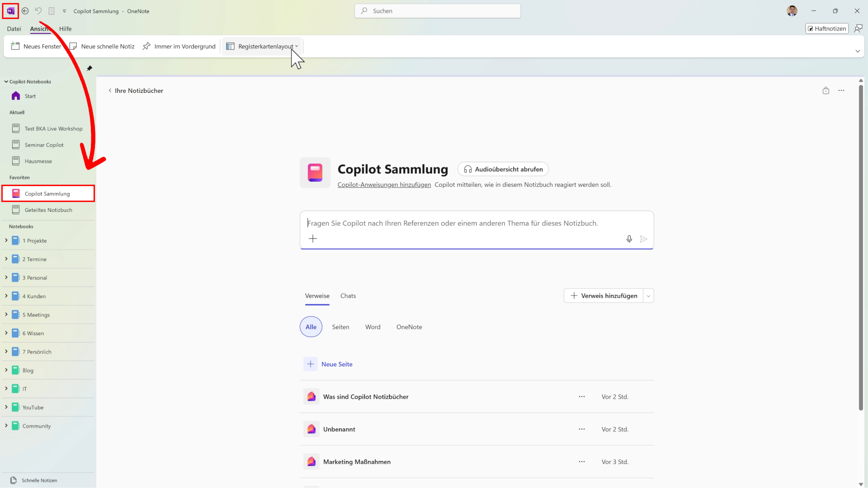This screenshot has width=868, height=488.
Task: Select the microphone icon for voice input
Action: click(x=629, y=239)
